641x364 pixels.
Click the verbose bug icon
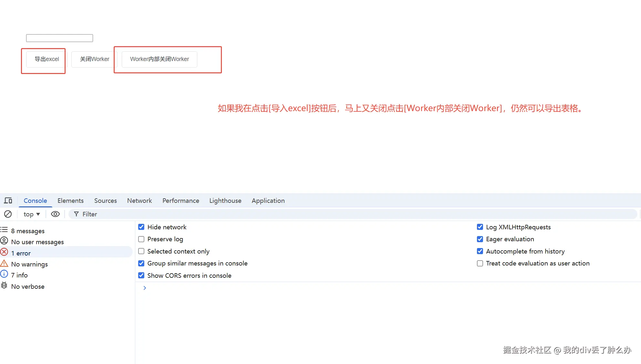(4, 286)
